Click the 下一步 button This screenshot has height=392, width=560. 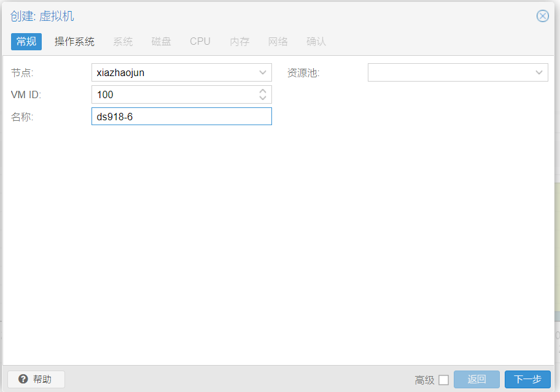click(x=527, y=379)
